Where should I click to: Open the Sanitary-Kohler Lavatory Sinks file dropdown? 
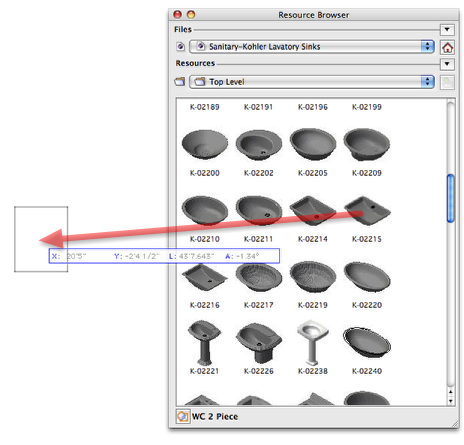[x=312, y=47]
